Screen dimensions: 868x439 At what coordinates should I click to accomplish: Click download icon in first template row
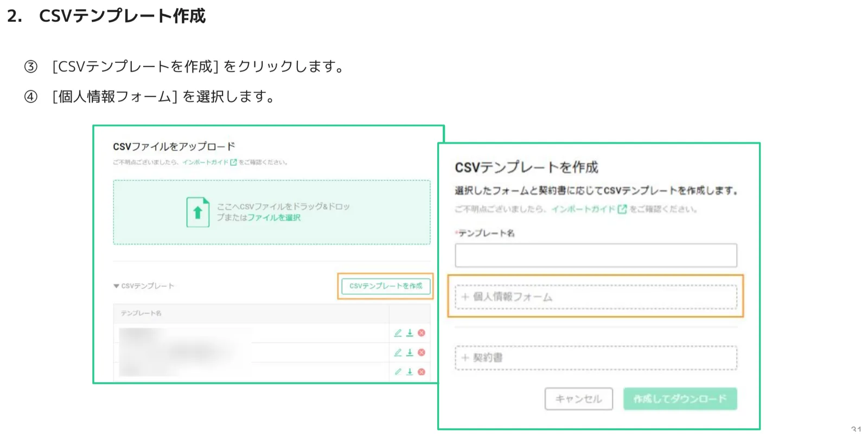coord(410,333)
